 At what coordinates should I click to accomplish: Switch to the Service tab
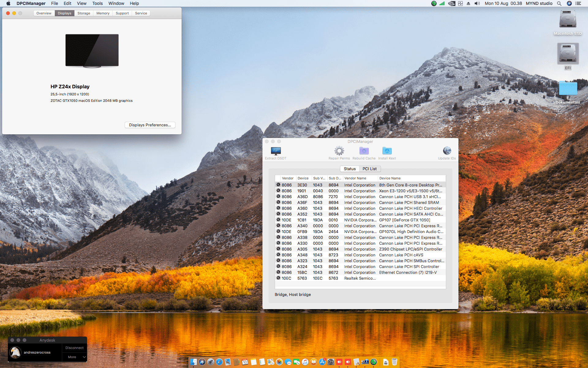click(141, 13)
